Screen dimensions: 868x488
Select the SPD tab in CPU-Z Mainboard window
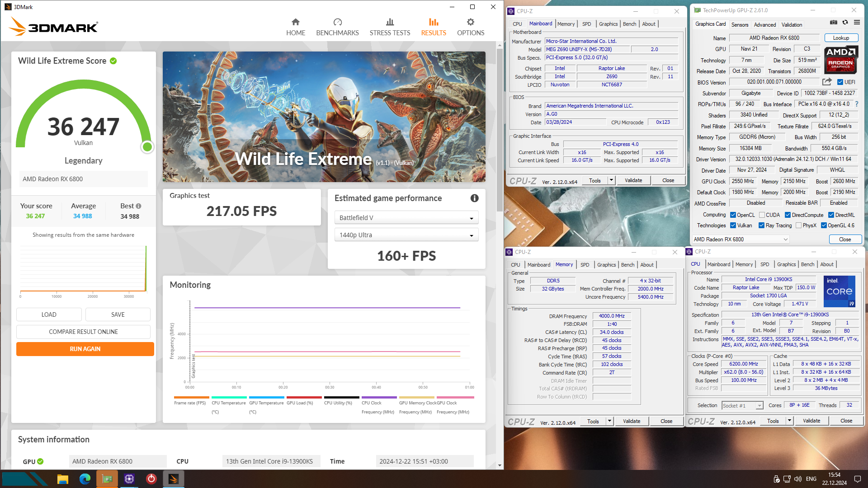pos(586,24)
